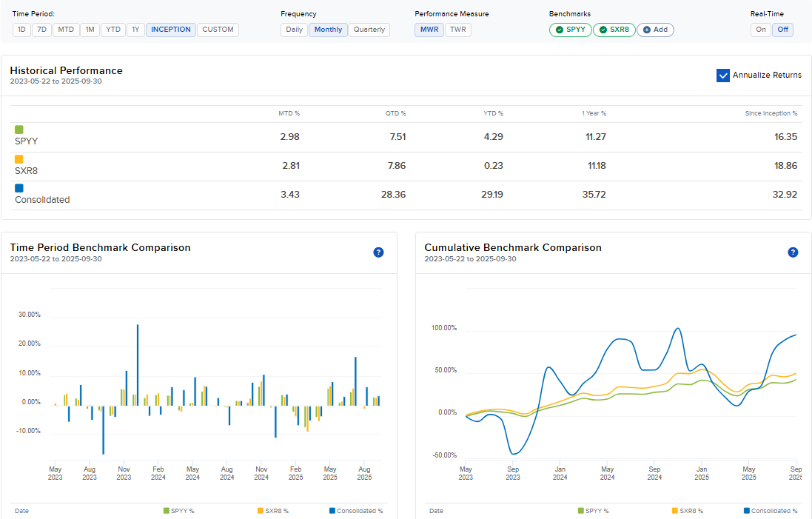Set time period to YTD
Viewport: 812px width, 519px height.
coord(113,30)
